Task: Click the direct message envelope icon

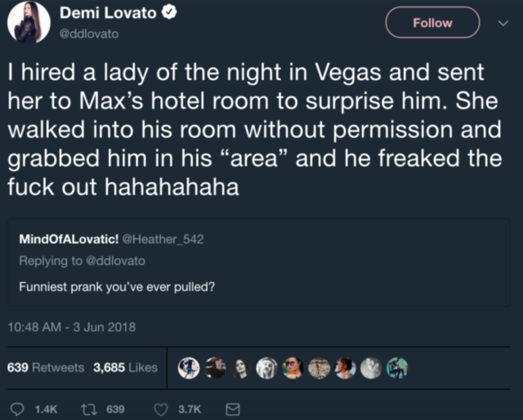Action: click(x=231, y=407)
